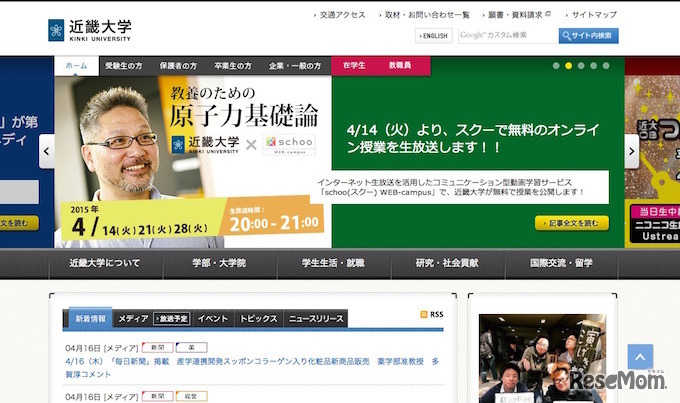Click the schoo WEB-campus logo

pyautogui.click(x=289, y=144)
